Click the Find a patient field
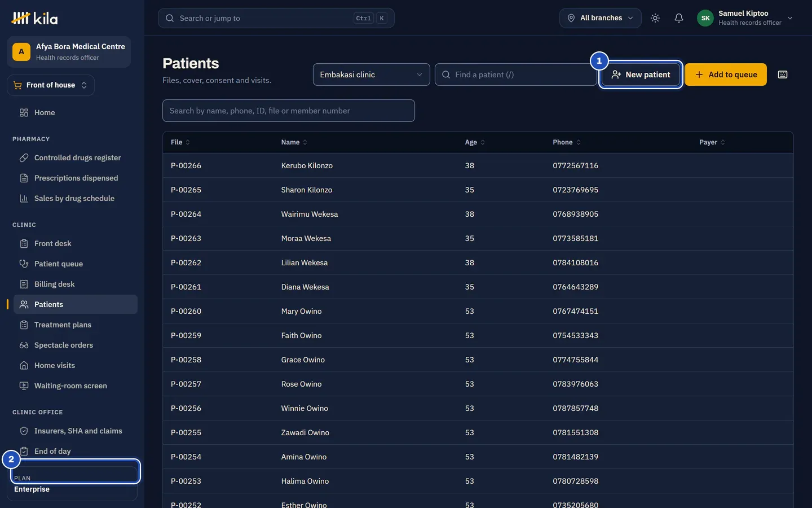 pos(516,75)
